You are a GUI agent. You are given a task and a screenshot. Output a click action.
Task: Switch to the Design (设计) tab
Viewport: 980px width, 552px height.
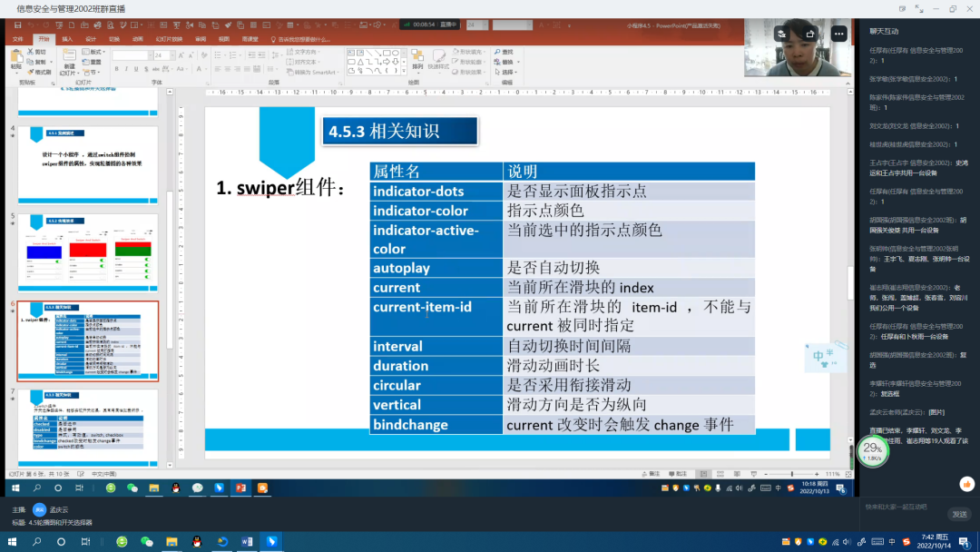click(91, 39)
